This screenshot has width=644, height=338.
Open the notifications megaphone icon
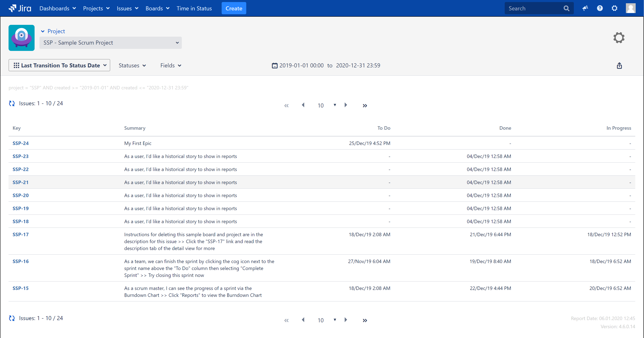click(x=585, y=8)
